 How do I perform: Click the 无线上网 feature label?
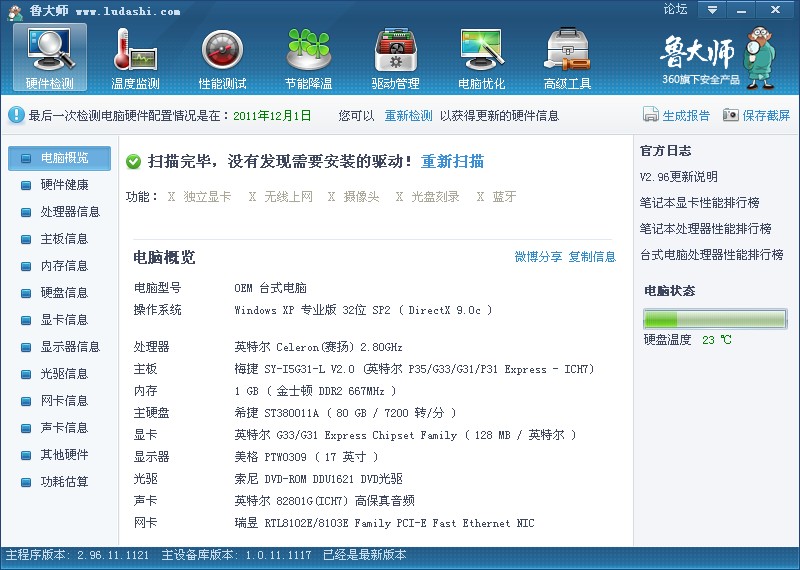click(x=288, y=196)
